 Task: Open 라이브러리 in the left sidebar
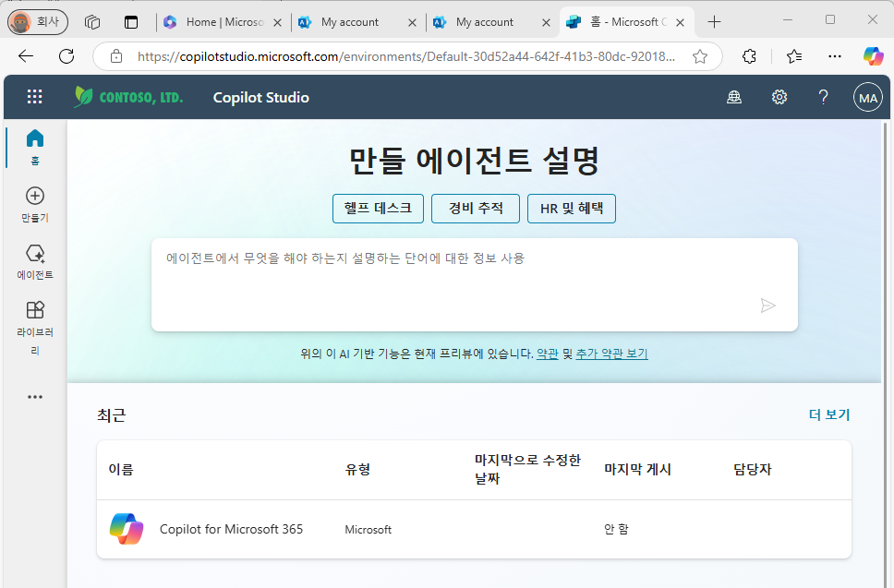pos(35,329)
